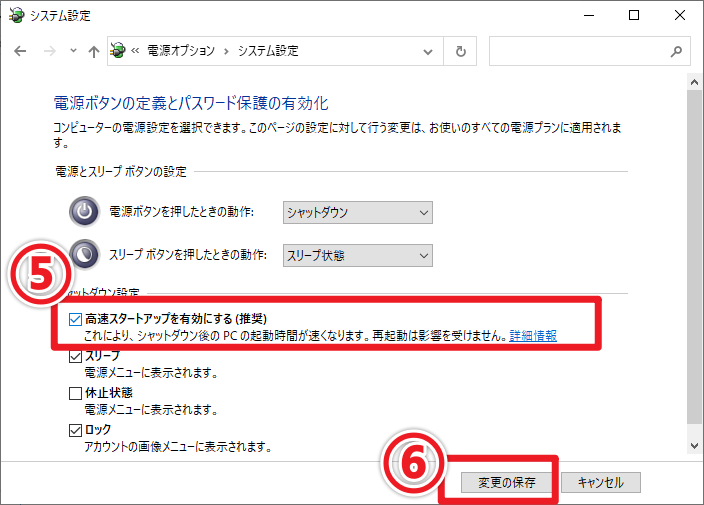The width and height of the screenshot is (704, 505).
Task: Toggle the ロック checkbox
Action: coord(76,429)
